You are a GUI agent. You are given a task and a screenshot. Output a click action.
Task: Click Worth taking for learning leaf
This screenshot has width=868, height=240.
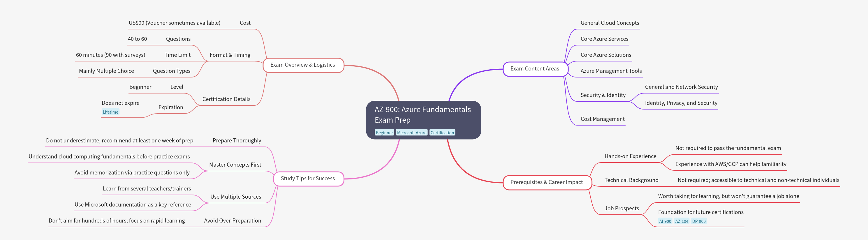(x=728, y=196)
